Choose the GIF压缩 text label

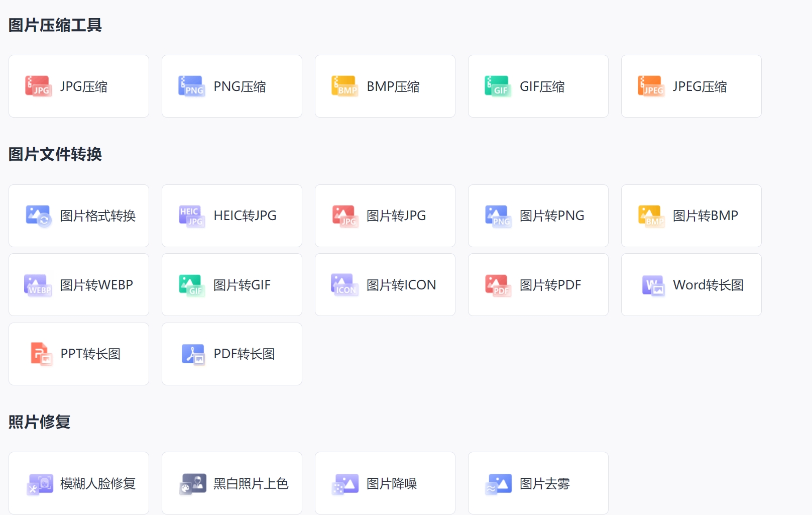(542, 86)
